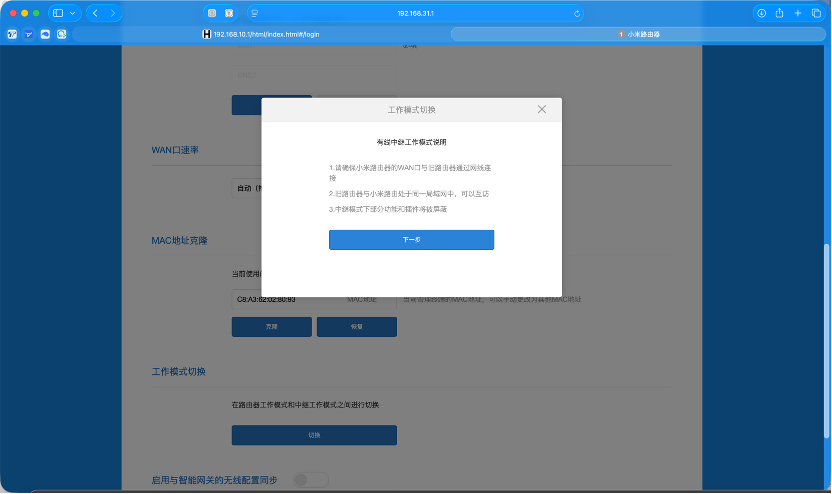Click the MAC restore 恢复 button
This screenshot has width=832, height=494.
tap(357, 327)
